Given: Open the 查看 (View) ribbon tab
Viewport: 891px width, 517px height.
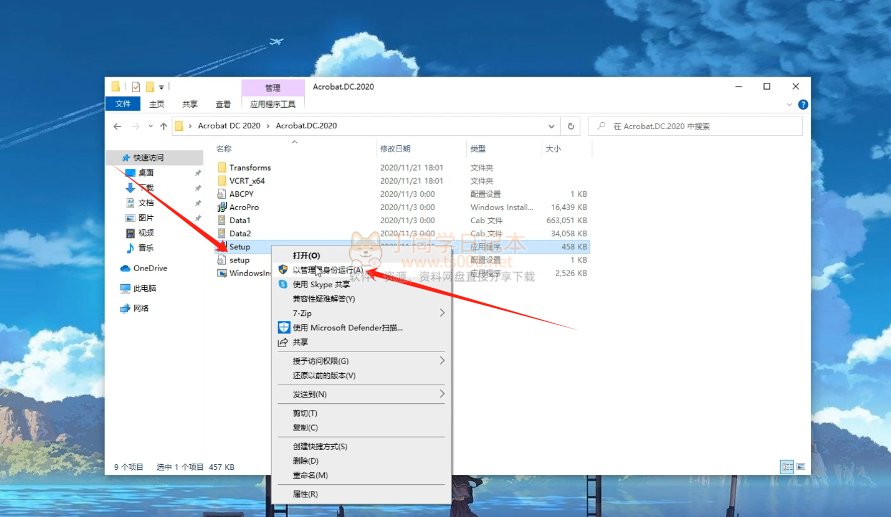Looking at the screenshot, I should pos(222,104).
